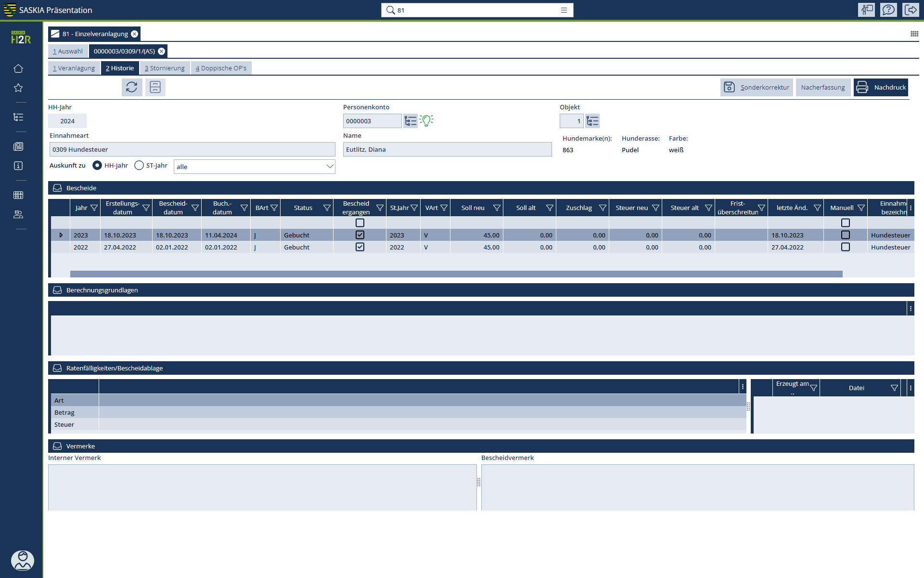Select the ST-Jahr radio button
924x578 pixels.
click(x=139, y=165)
